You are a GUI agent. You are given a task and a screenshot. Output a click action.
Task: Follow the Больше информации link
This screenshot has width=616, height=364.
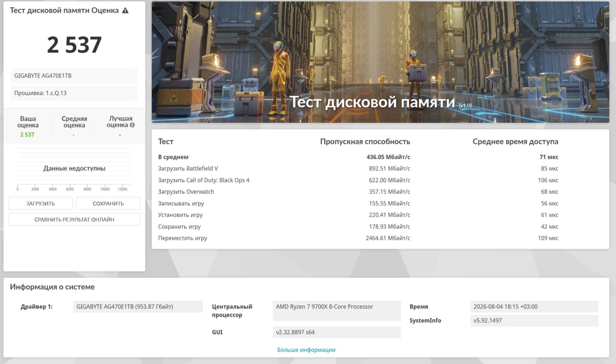pos(306,350)
